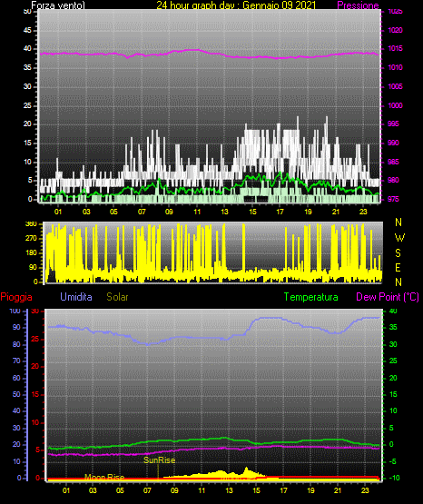
Task: Click pressure axis value 1000
Action: tap(395, 105)
